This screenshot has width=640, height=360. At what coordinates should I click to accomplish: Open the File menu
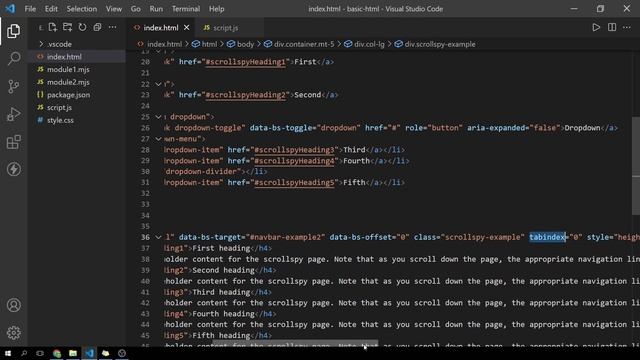pyautogui.click(x=30, y=9)
